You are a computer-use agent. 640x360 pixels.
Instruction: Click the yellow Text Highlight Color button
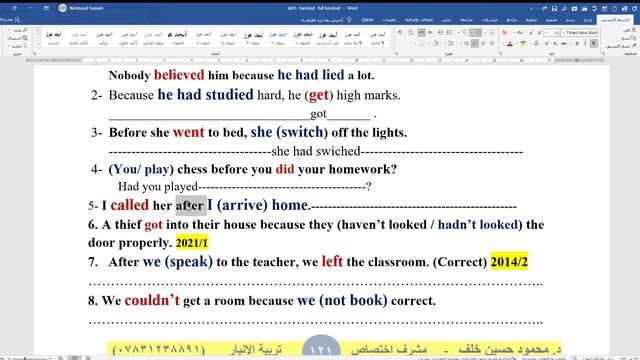pos(523,43)
